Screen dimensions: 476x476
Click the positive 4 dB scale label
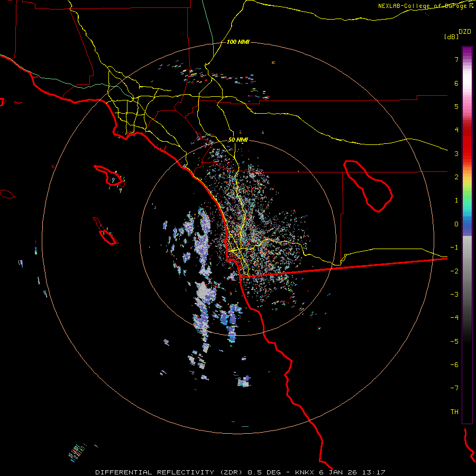click(456, 130)
